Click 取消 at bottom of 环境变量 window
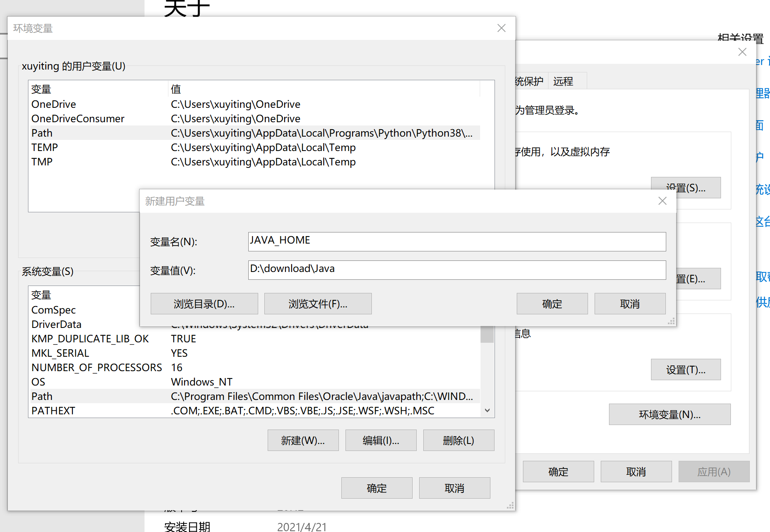Viewport: 770px width, 532px height. click(x=455, y=488)
